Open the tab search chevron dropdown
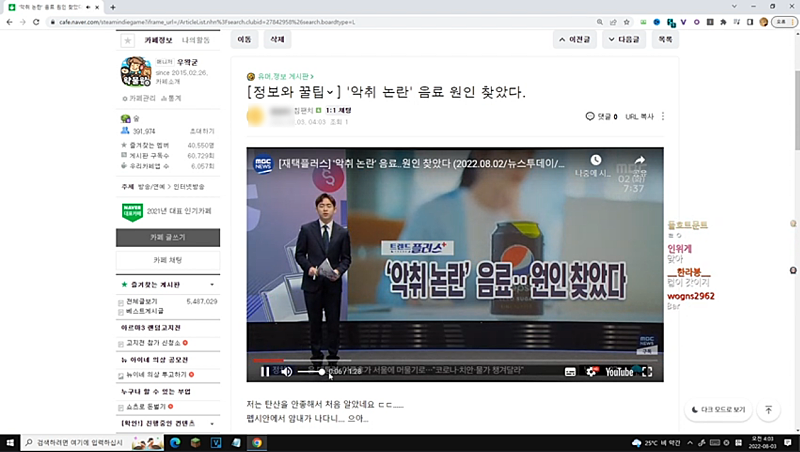Viewport: 800px width, 452px height. (x=734, y=7)
